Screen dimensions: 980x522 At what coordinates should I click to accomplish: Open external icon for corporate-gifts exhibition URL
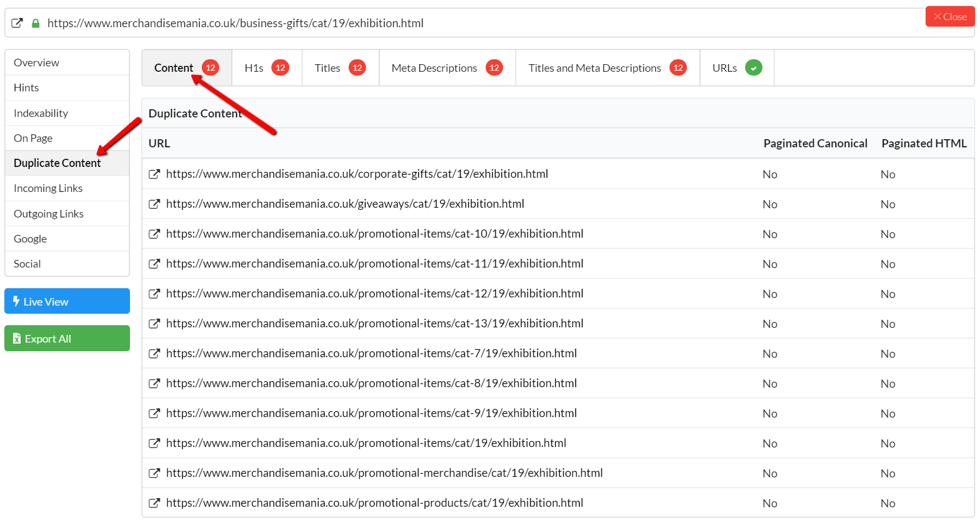(154, 174)
